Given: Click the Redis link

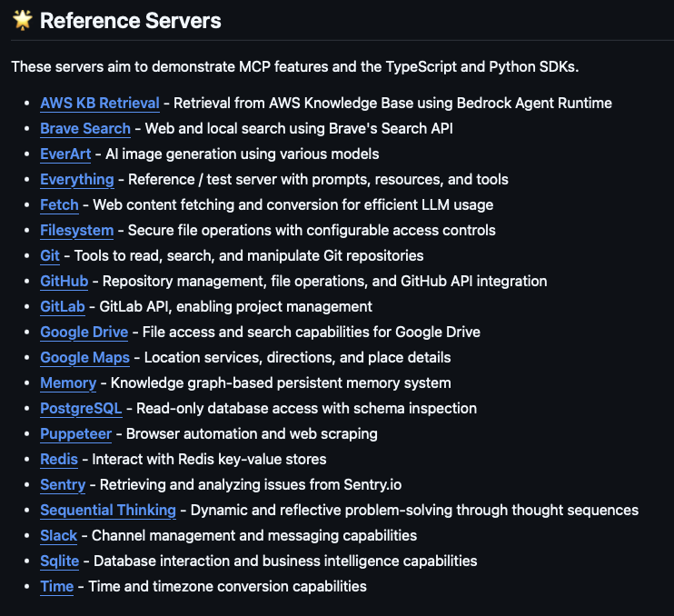Looking at the screenshot, I should 59,459.
